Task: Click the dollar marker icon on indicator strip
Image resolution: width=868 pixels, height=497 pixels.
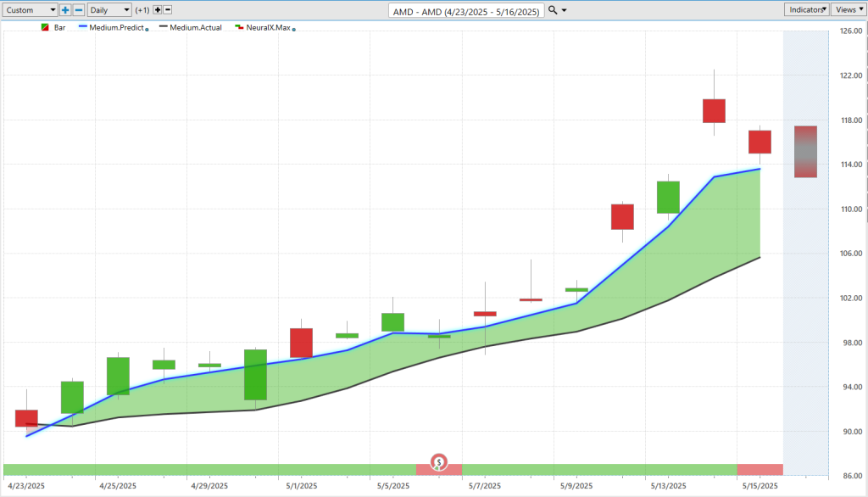Action: [438, 462]
